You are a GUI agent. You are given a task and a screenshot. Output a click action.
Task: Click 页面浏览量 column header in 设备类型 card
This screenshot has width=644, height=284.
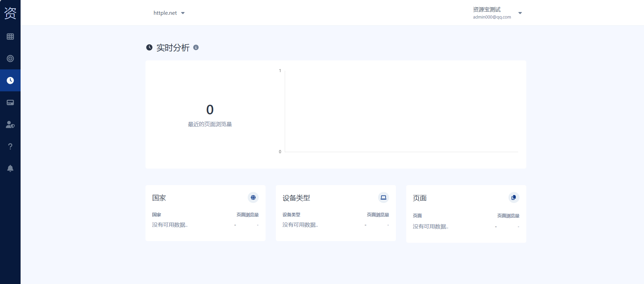(x=378, y=215)
